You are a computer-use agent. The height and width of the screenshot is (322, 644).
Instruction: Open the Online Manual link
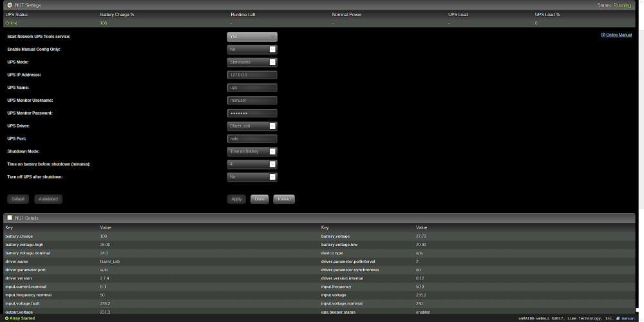pos(619,35)
